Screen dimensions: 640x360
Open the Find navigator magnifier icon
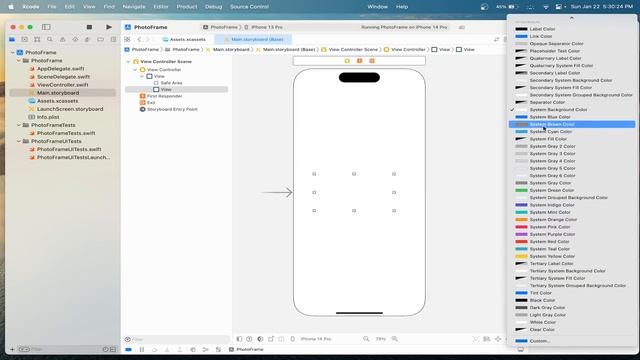pos(50,40)
